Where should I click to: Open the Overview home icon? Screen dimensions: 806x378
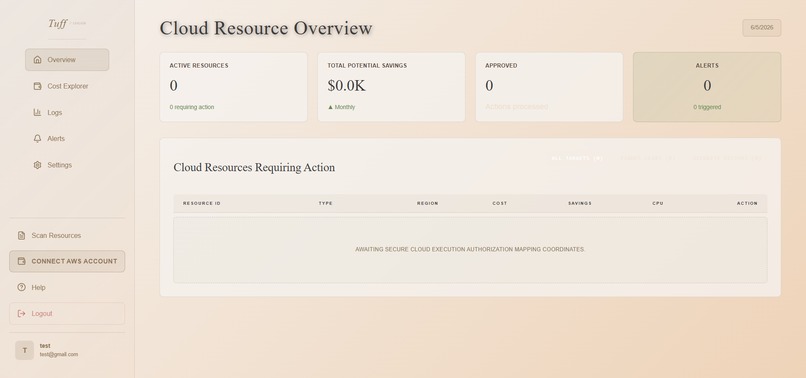point(38,60)
